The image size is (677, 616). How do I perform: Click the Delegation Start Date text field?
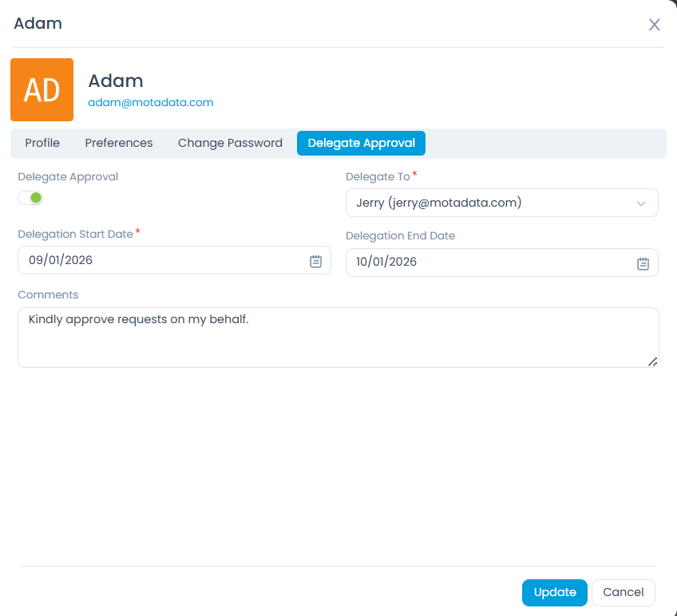coord(160,260)
